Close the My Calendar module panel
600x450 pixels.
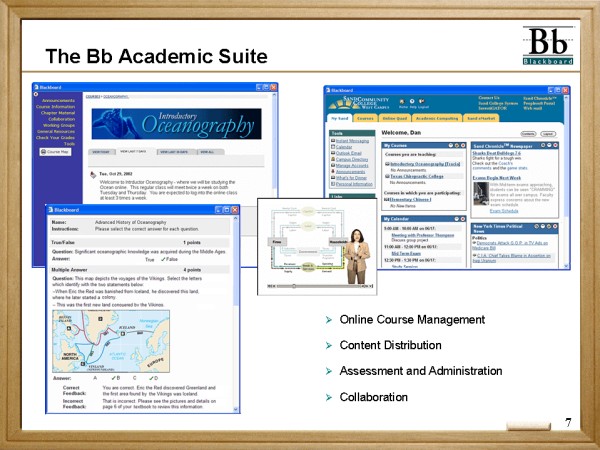463,219
